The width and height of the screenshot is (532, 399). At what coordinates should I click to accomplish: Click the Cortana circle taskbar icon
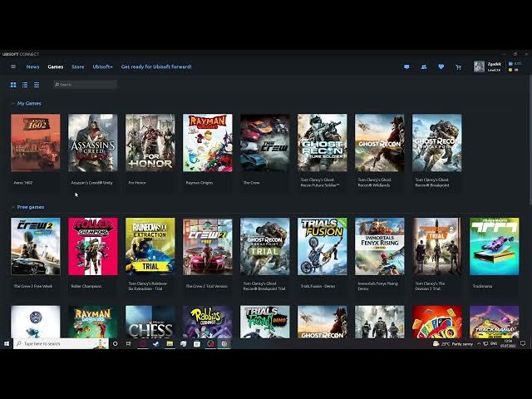point(115,343)
